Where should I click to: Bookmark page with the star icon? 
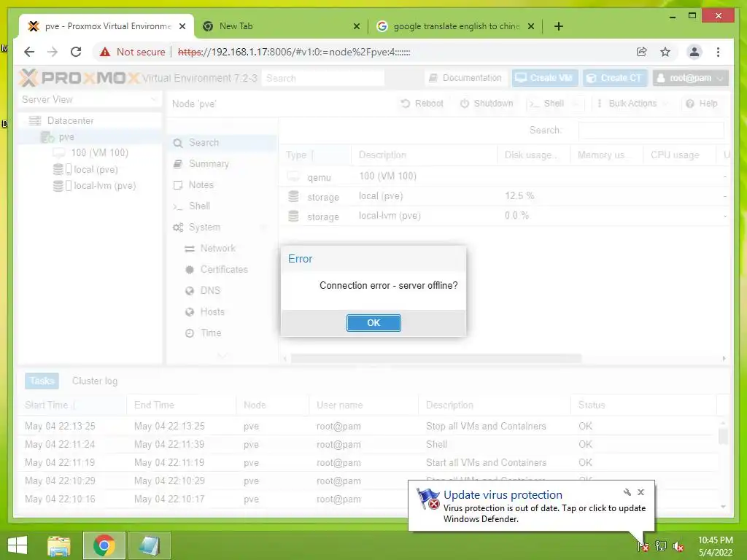(x=665, y=52)
